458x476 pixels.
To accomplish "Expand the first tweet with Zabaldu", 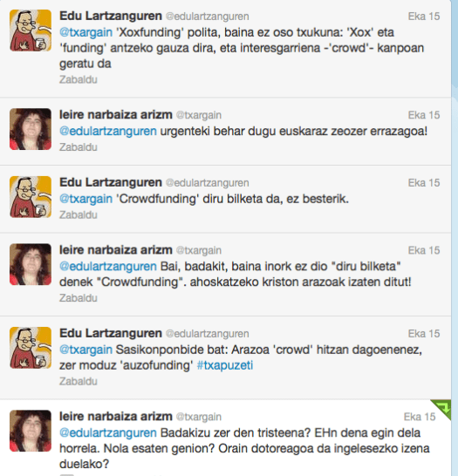I will (x=79, y=79).
